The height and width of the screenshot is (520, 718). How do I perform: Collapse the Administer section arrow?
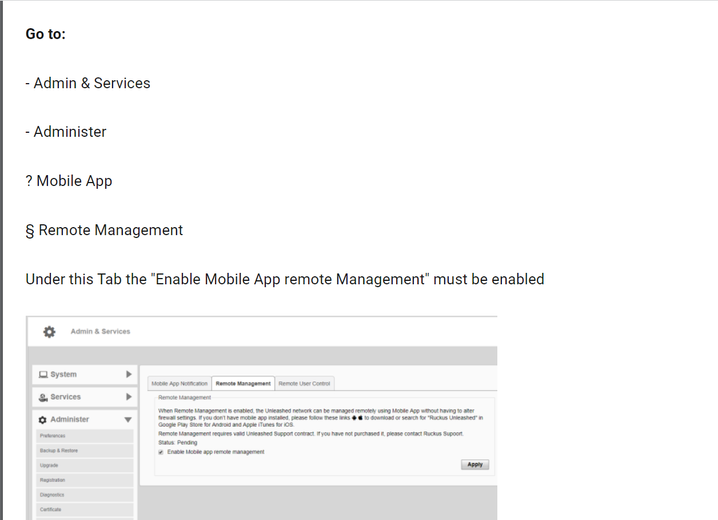tap(128, 420)
